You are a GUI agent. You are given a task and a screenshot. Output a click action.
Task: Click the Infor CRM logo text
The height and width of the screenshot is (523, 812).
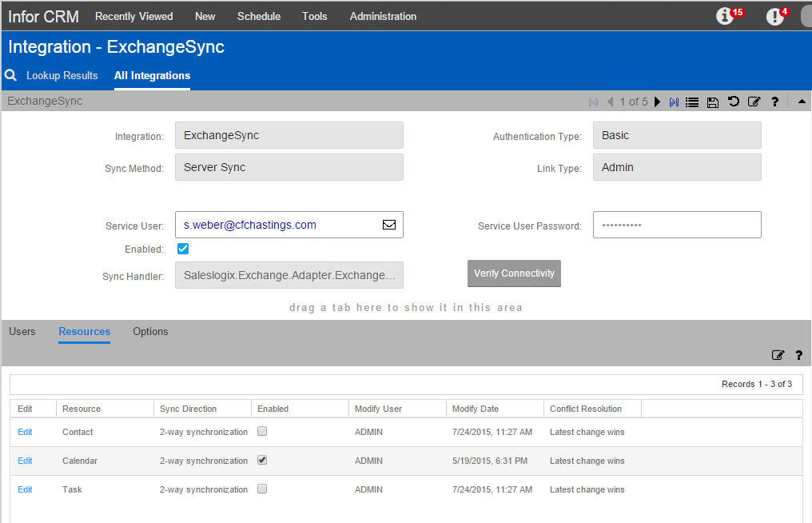[43, 16]
